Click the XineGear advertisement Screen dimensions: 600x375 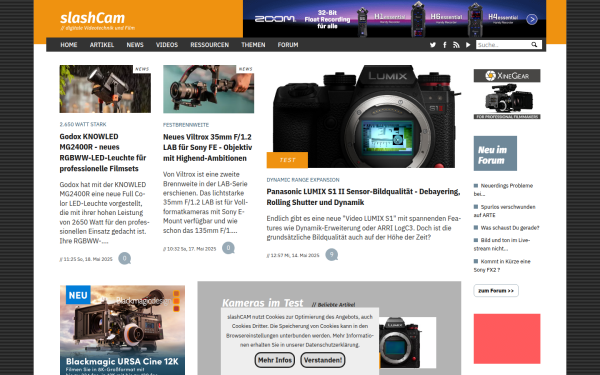507,94
